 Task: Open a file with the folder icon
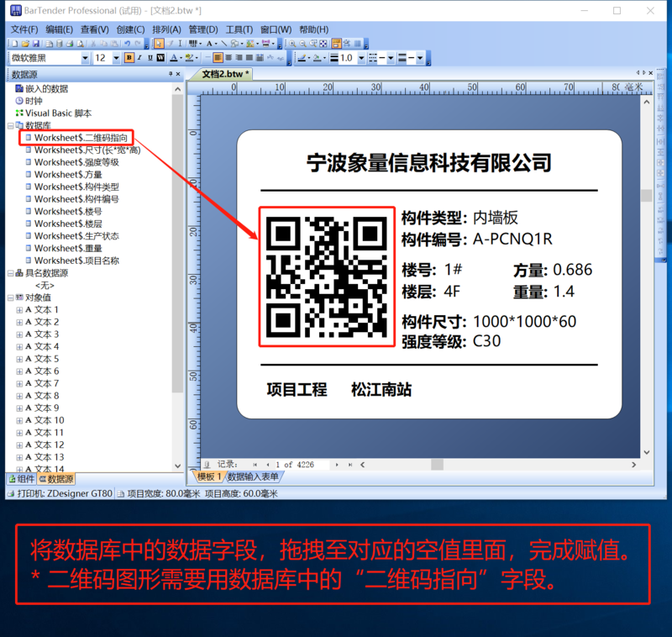25,44
